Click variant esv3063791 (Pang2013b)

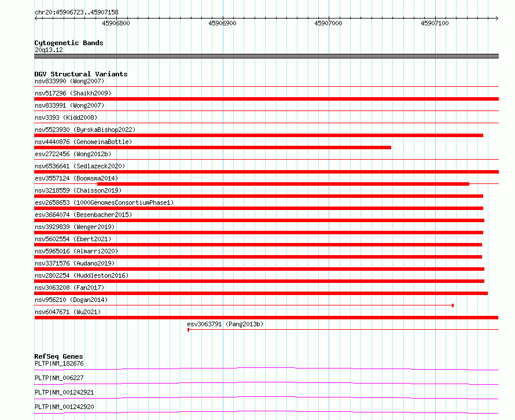225,324
